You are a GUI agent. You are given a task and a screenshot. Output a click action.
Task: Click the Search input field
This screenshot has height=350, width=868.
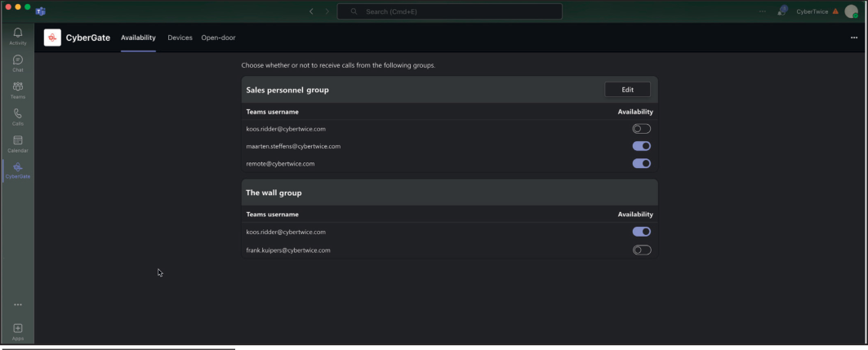[x=449, y=11]
